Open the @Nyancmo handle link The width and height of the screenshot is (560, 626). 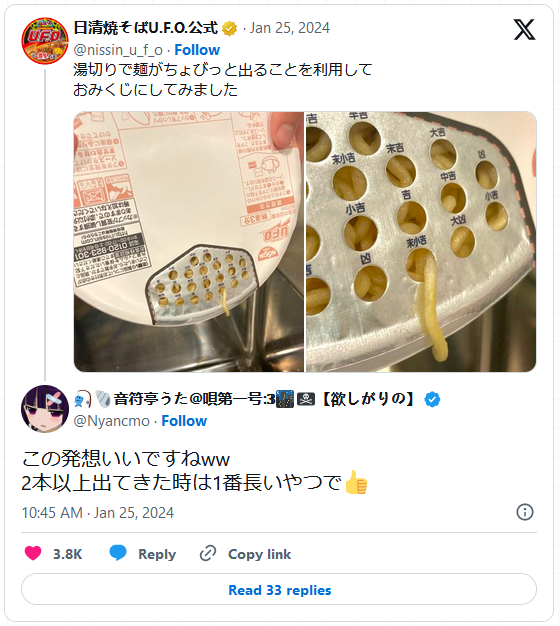(x=111, y=421)
